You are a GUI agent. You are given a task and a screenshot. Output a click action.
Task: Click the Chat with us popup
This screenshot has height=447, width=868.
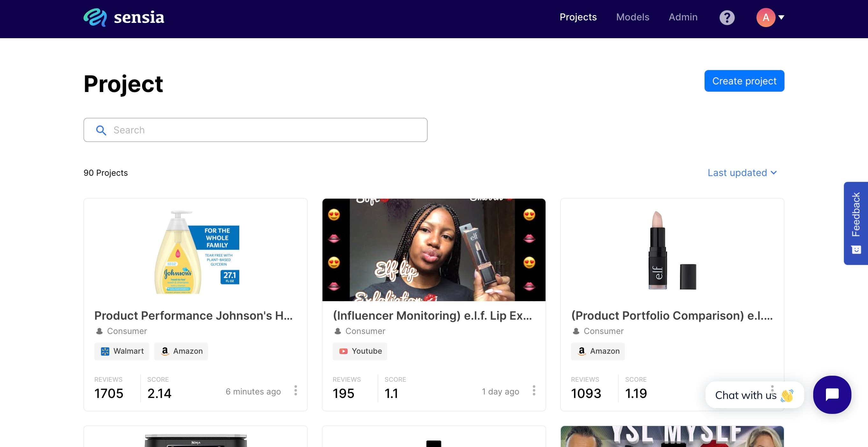click(x=755, y=395)
